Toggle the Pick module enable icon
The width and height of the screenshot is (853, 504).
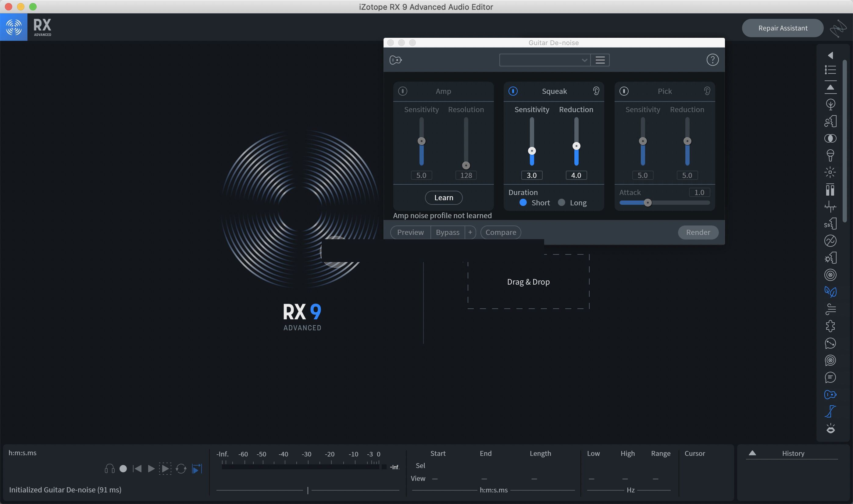tap(624, 91)
